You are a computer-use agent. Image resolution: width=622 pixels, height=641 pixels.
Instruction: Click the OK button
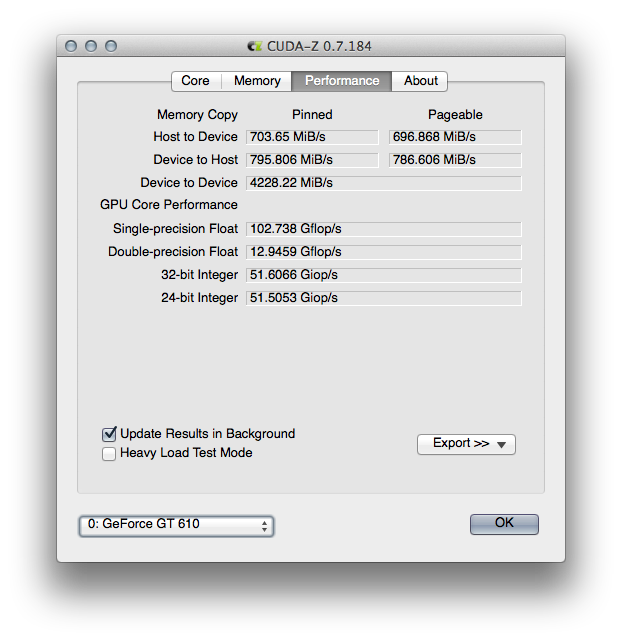[504, 524]
